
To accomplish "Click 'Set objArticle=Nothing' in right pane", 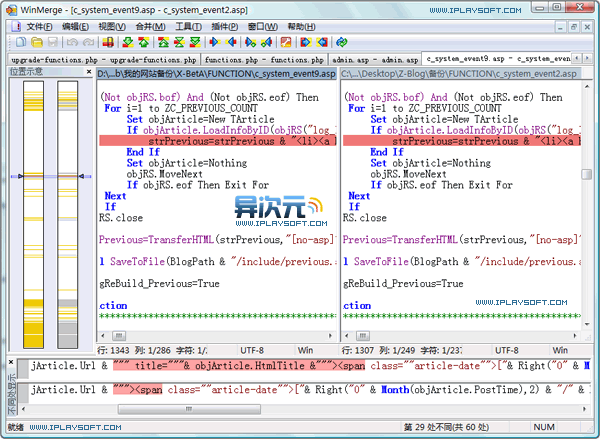I will (x=430, y=163).
